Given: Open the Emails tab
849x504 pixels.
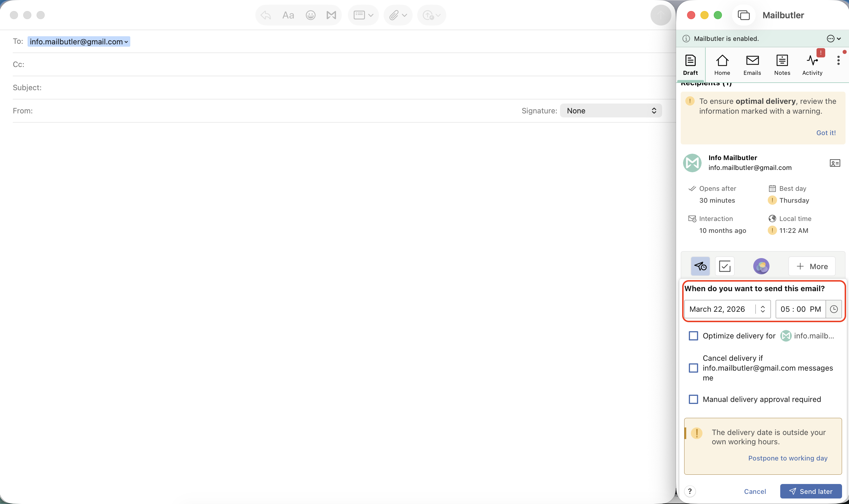Looking at the screenshot, I should pyautogui.click(x=752, y=65).
